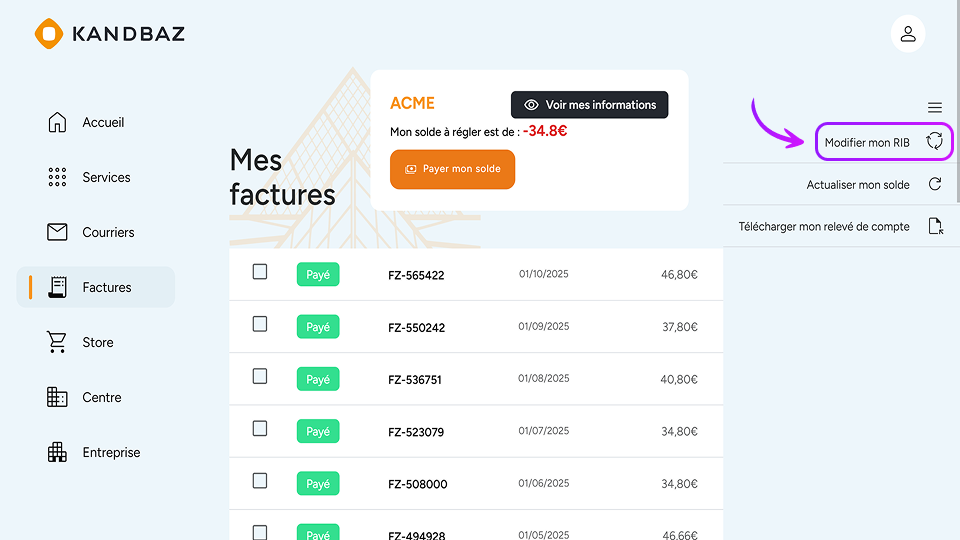
Task: Click the Kandbaz logo icon
Action: click(x=49, y=34)
